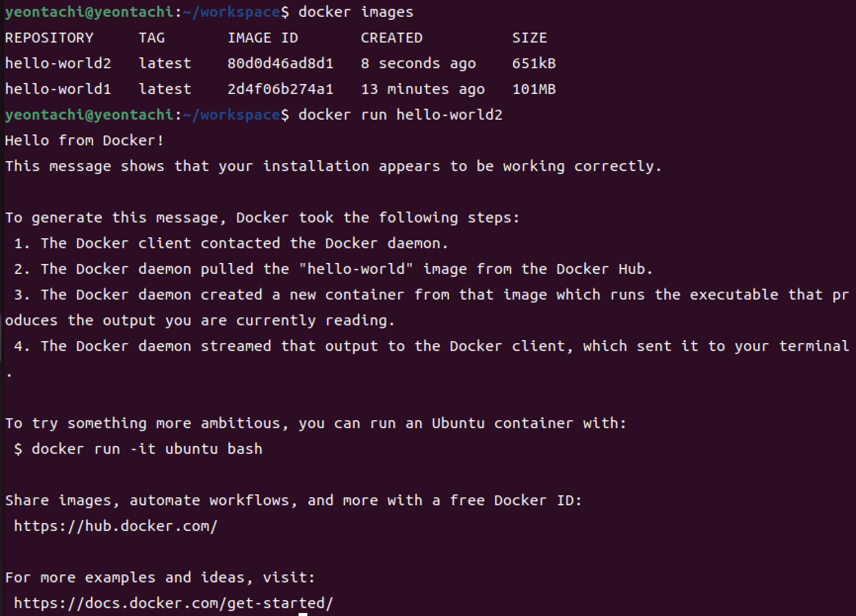Click the "docker images" command text

[356, 12]
